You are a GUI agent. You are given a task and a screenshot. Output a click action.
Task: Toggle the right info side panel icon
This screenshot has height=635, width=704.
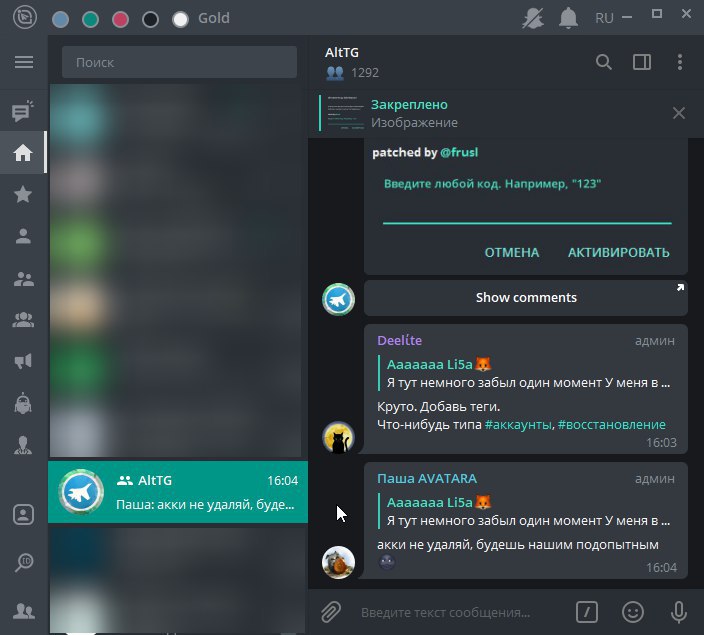click(x=642, y=62)
